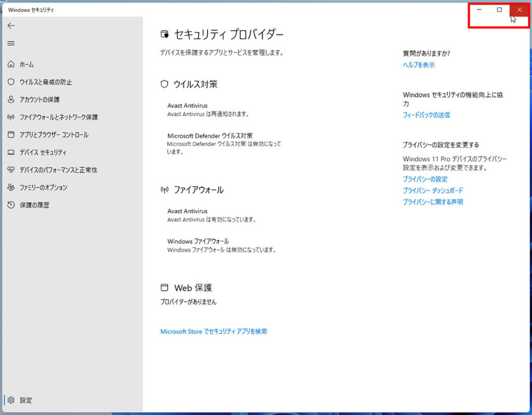
Task: Open the プライバシー ダッシュボード link
Action: tap(433, 191)
